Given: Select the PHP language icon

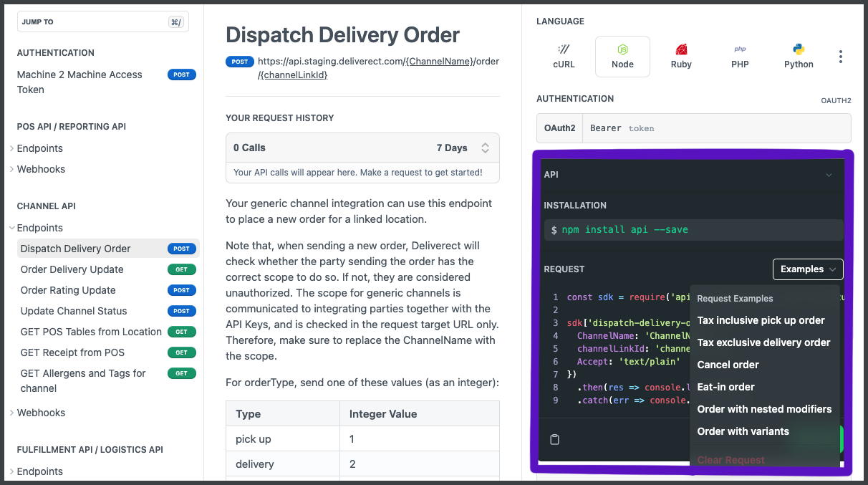Looking at the screenshot, I should [x=740, y=57].
